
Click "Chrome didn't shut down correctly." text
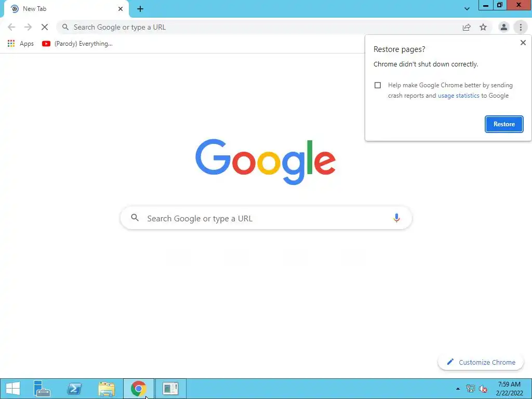coord(426,64)
